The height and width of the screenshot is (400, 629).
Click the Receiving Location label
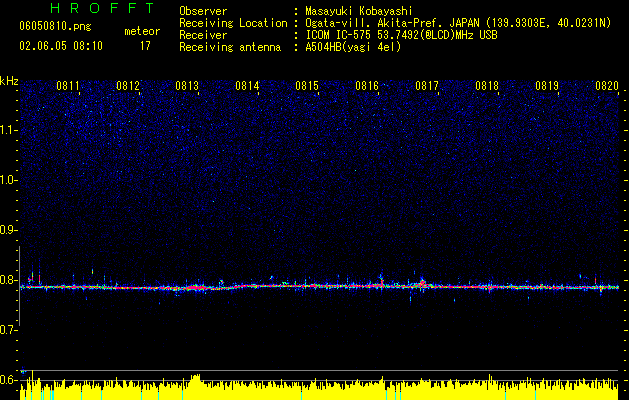point(233,23)
